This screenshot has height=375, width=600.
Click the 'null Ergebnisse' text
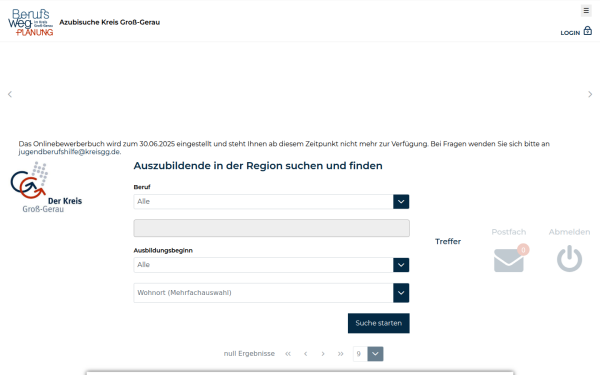[x=249, y=354]
